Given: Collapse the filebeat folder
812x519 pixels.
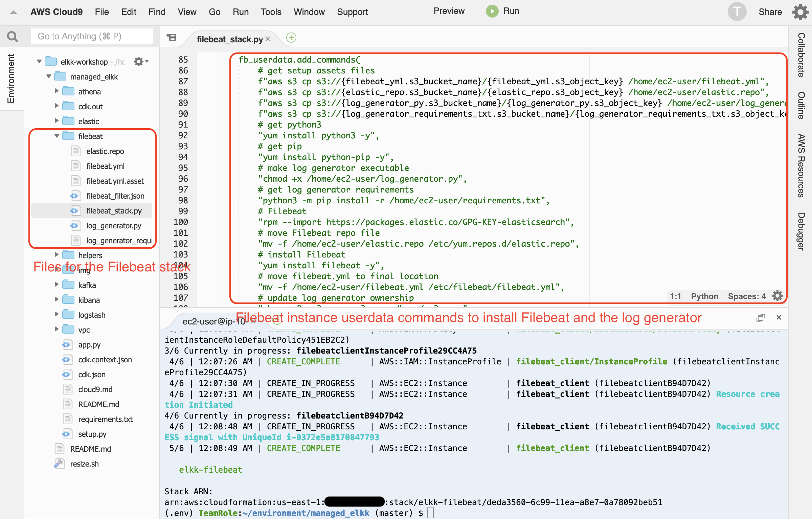Looking at the screenshot, I should pos(57,136).
